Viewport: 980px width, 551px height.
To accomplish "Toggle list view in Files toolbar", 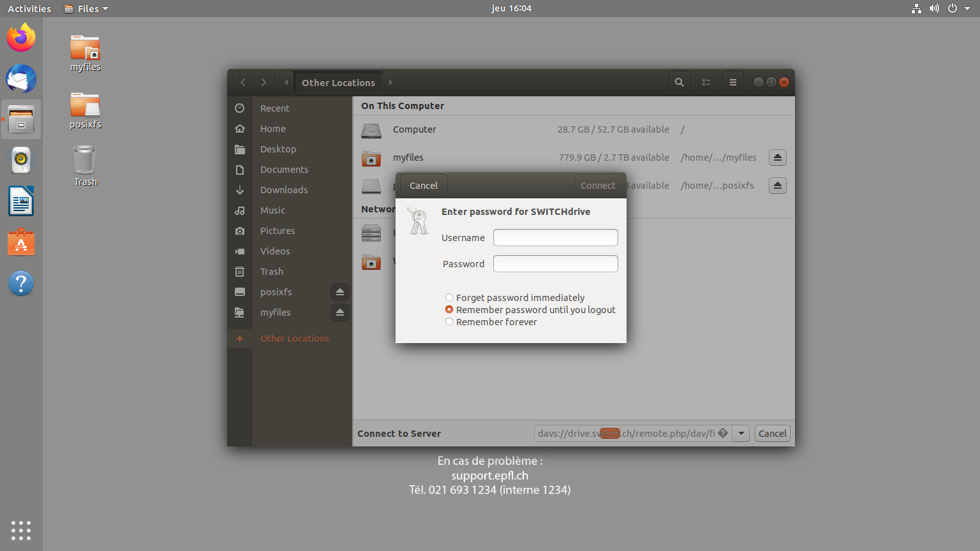I will [706, 82].
